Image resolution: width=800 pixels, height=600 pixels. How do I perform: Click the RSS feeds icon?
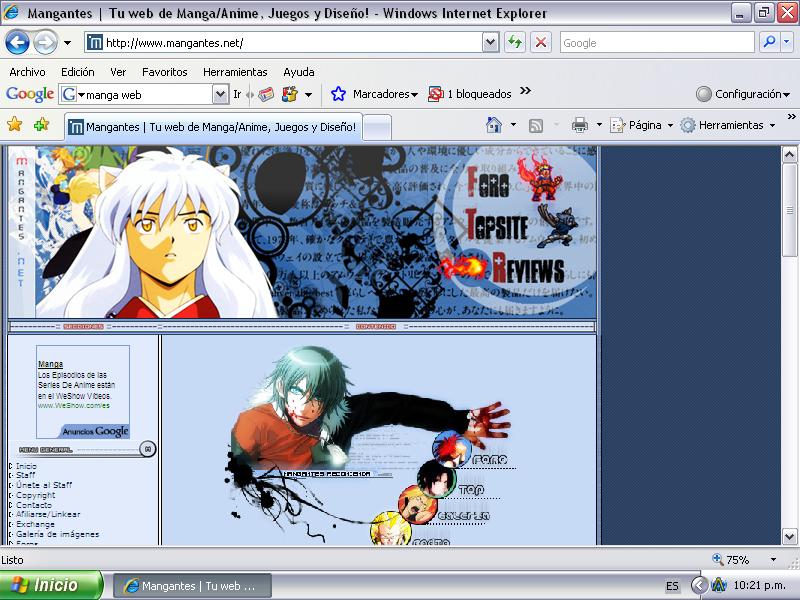pos(536,126)
